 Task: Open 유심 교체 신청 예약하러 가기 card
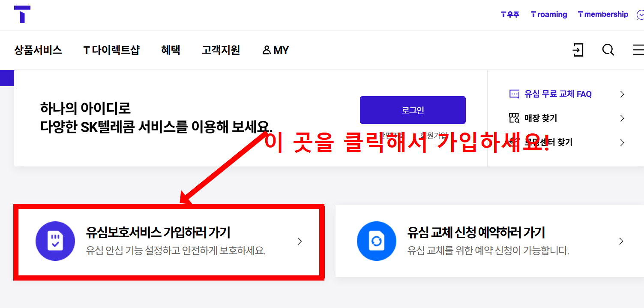point(490,241)
